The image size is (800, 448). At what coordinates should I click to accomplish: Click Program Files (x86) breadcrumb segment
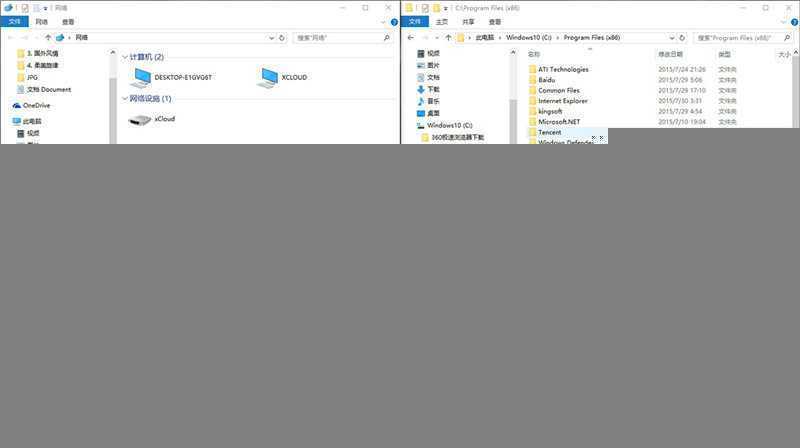point(592,37)
